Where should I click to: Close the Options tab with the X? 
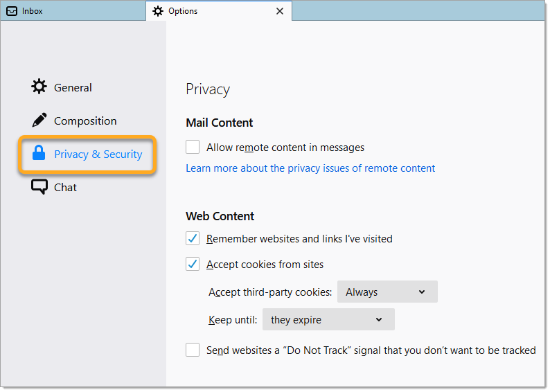(280, 11)
